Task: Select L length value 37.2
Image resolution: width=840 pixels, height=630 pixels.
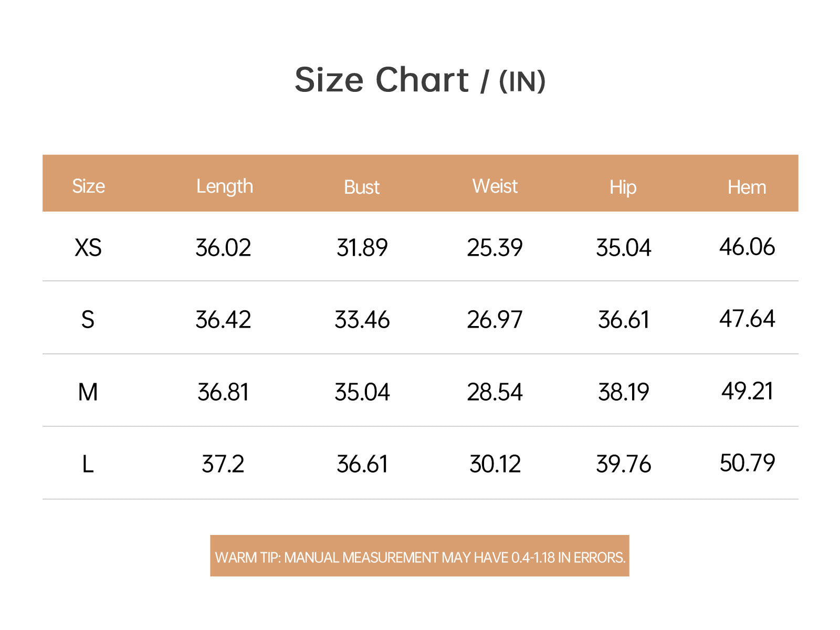Action: (x=223, y=464)
